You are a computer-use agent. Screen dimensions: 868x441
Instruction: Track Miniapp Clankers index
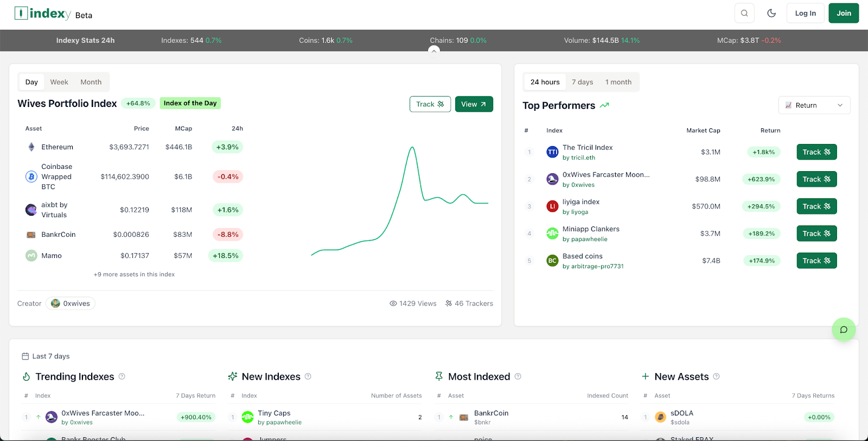(x=816, y=234)
